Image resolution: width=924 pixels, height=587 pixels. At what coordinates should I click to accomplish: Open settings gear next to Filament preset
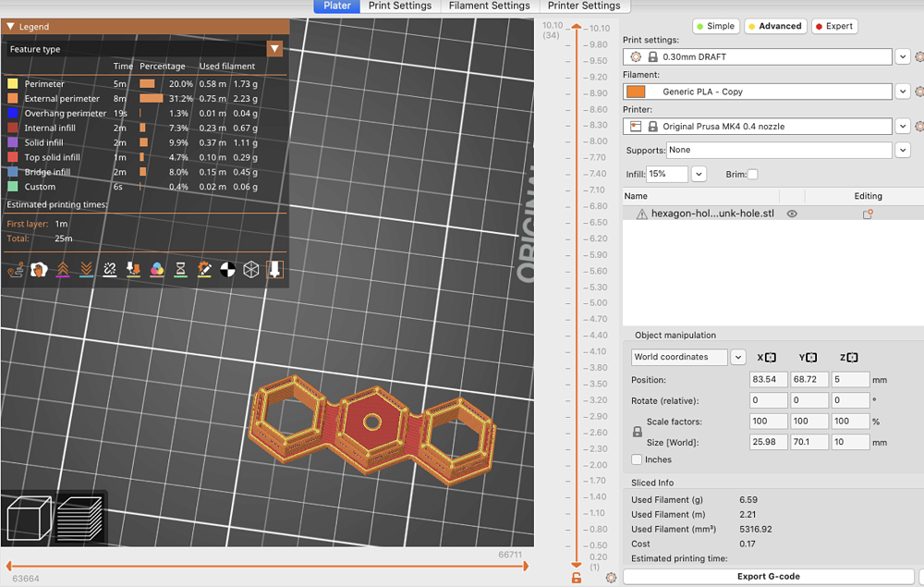click(x=918, y=92)
